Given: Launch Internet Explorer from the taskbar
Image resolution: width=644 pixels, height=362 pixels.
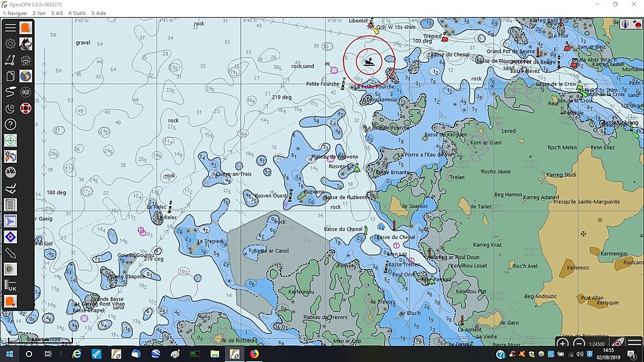Looking at the screenshot, I should 77,354.
